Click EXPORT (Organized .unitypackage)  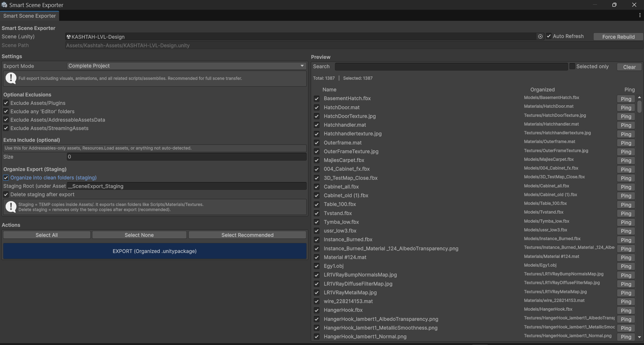point(155,251)
